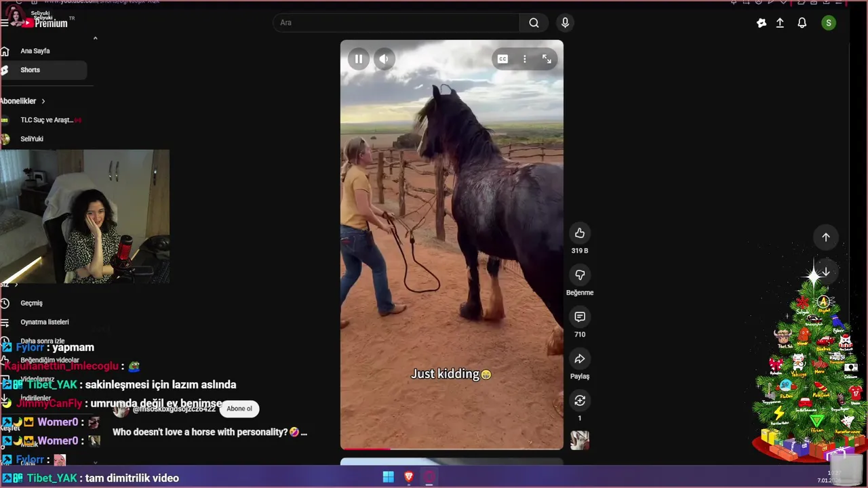Open the sound thumbnail under the remix icon
The height and width of the screenshot is (488, 868).
580,441
